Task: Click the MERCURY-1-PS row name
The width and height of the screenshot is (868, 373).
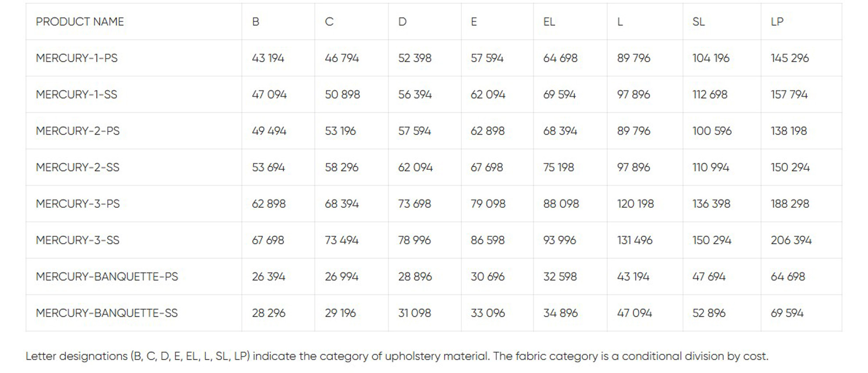Action: [77, 58]
